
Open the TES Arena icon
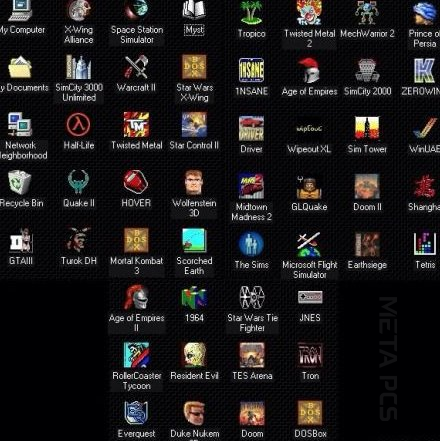click(x=252, y=355)
